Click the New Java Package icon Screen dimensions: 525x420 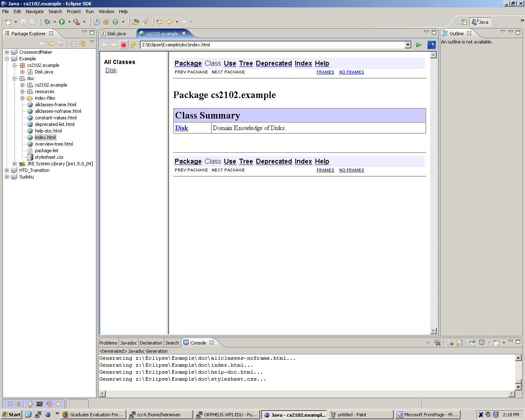106,22
